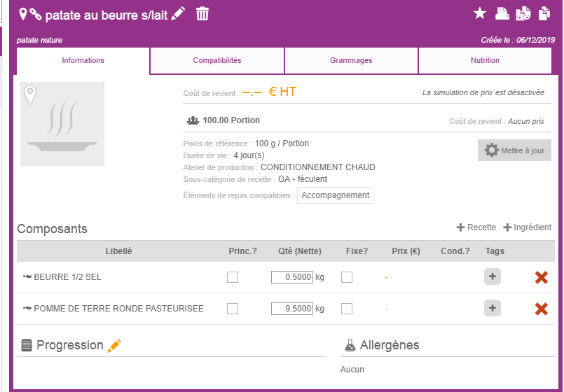The image size is (564, 392).
Task: Toggle Princ. checkbox for POMME DE TERRE
Action: (233, 309)
